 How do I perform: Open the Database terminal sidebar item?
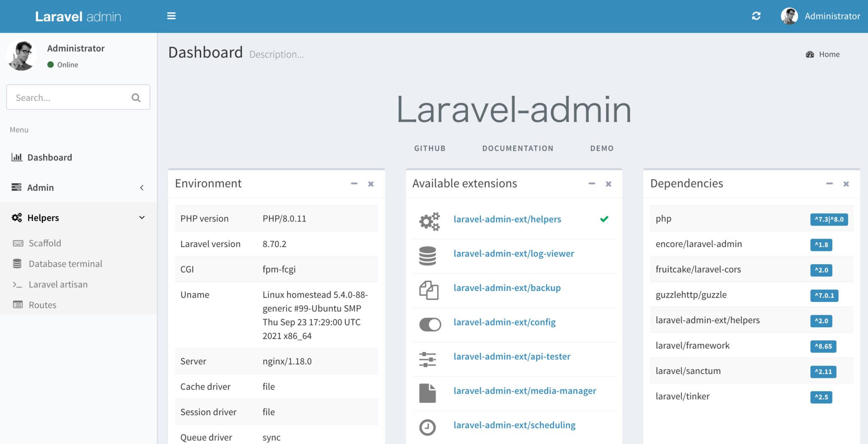[65, 263]
